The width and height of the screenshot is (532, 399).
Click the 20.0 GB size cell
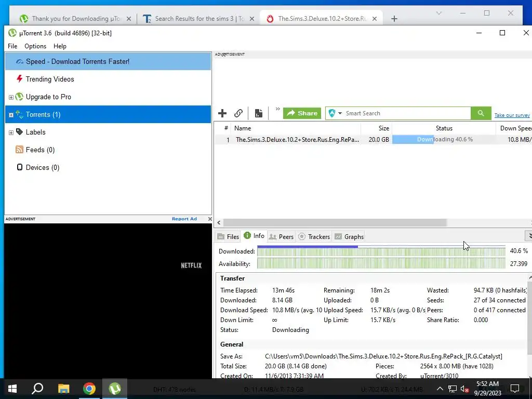(x=379, y=139)
